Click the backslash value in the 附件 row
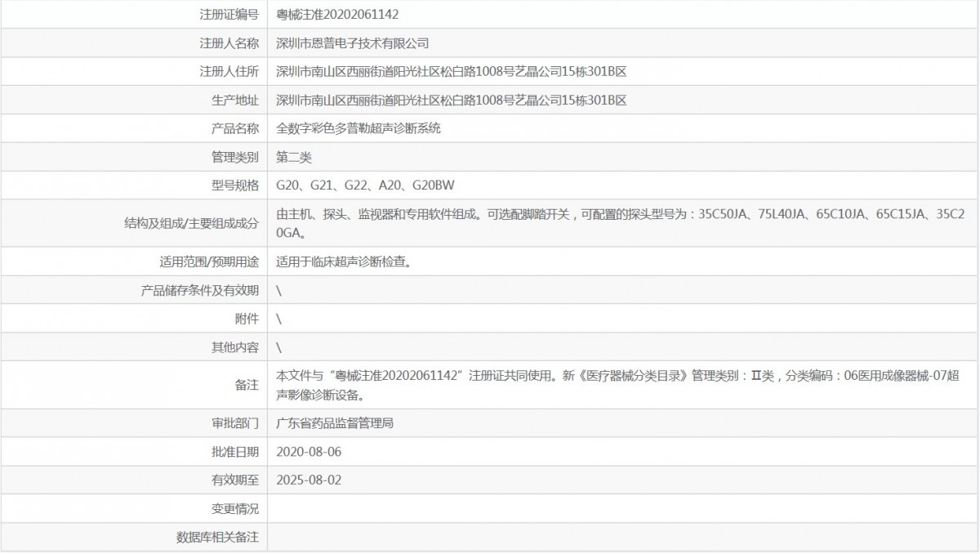 pos(279,318)
